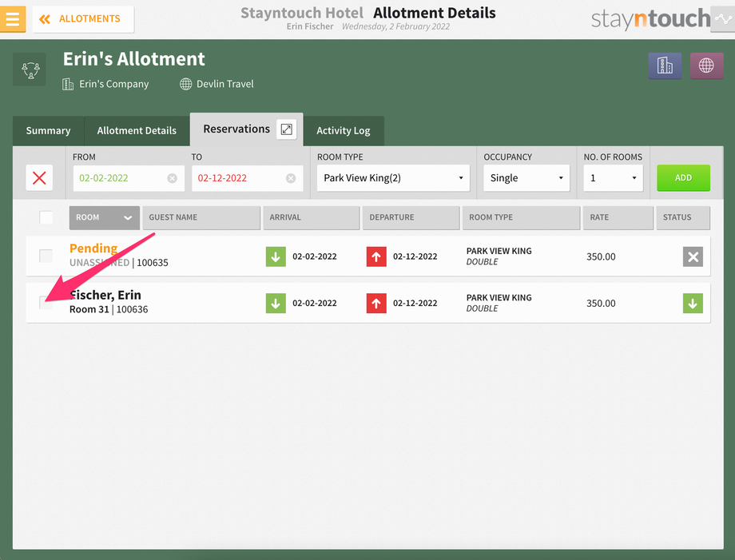The width and height of the screenshot is (735, 560).
Task: Open the purple travel agent globe button
Action: (706, 66)
